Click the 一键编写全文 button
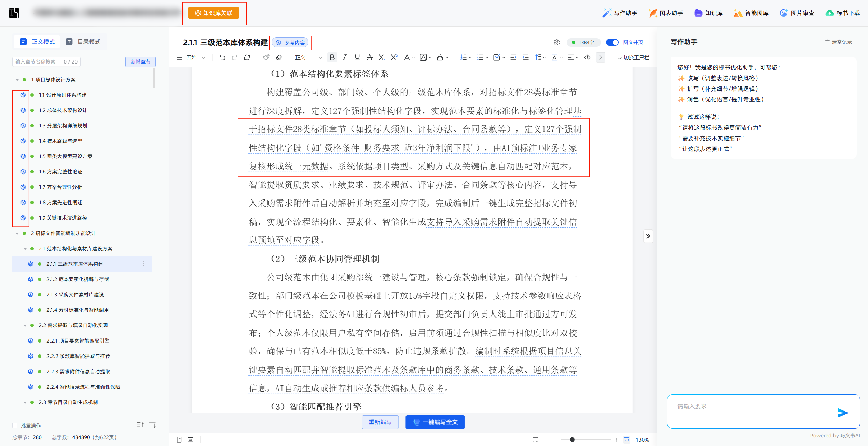The height and width of the screenshot is (446, 868). (435, 422)
